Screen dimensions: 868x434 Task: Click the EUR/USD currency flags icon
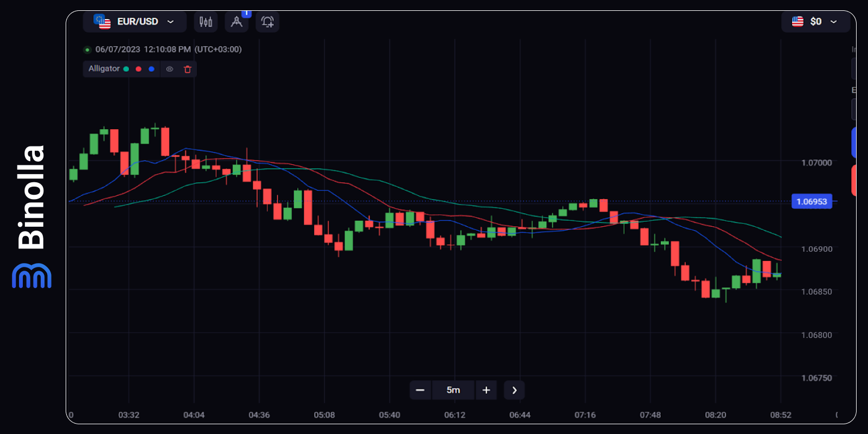tap(102, 22)
